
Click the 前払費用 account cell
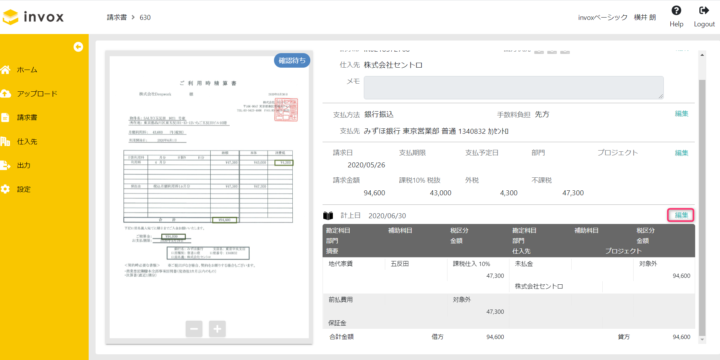tap(341, 299)
